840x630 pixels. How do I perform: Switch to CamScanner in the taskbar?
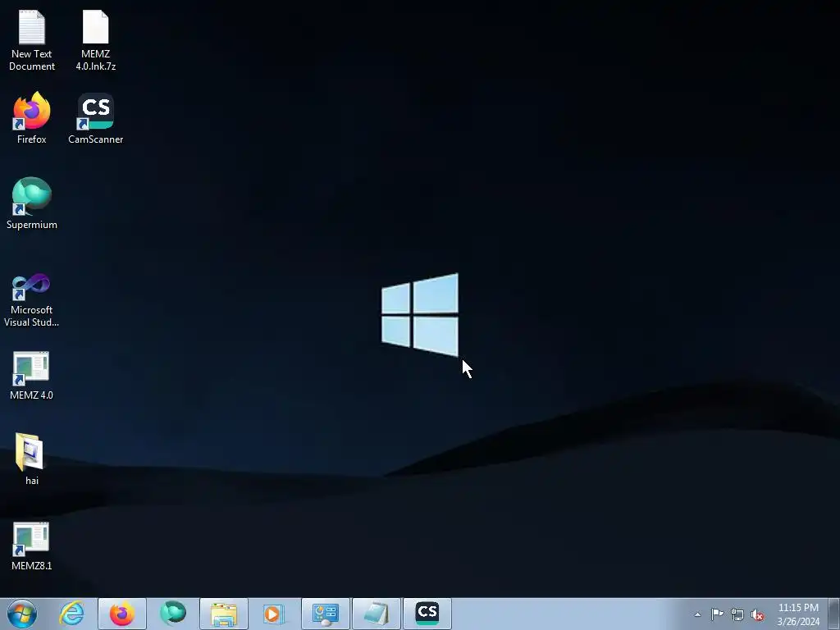point(427,614)
